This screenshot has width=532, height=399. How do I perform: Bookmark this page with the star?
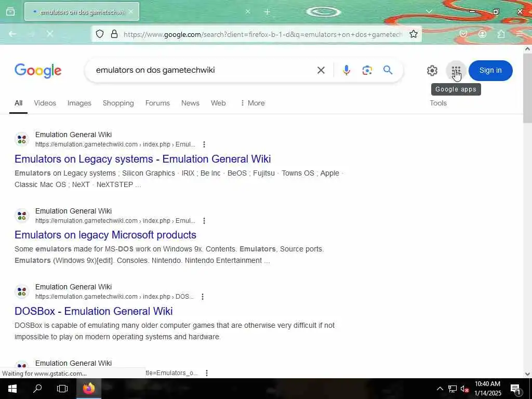413,34
